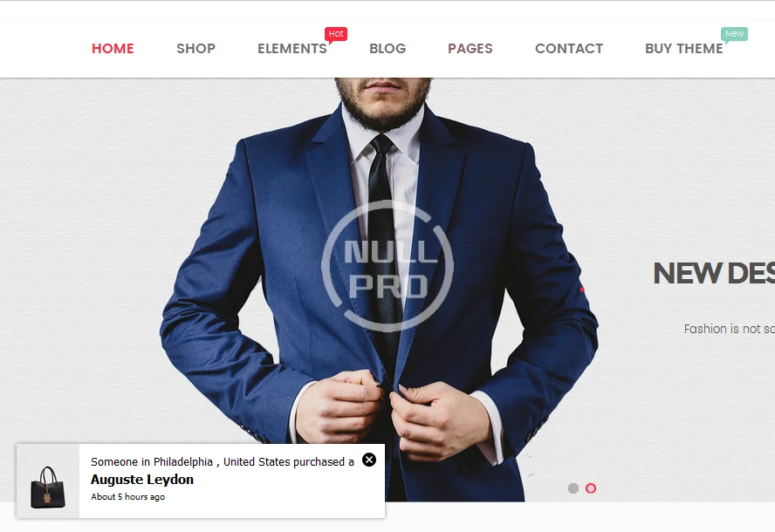
Task: Expand the PAGES menu
Action: coord(470,49)
